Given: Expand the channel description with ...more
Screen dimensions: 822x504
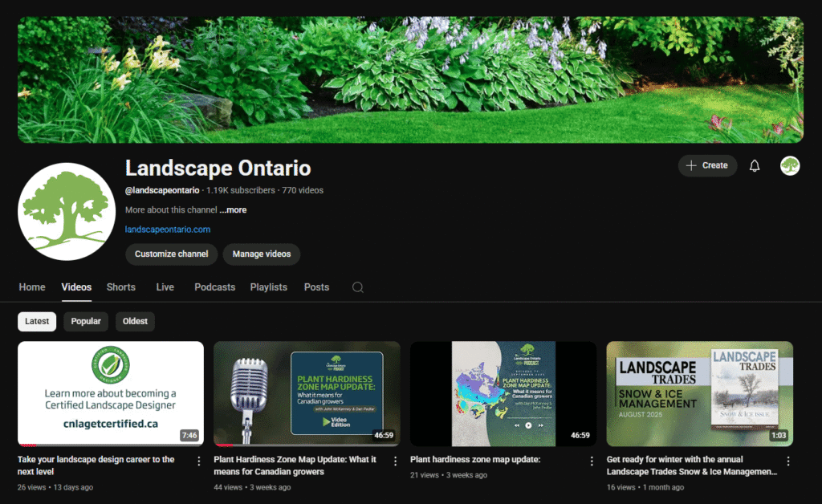Looking at the screenshot, I should 233,209.
